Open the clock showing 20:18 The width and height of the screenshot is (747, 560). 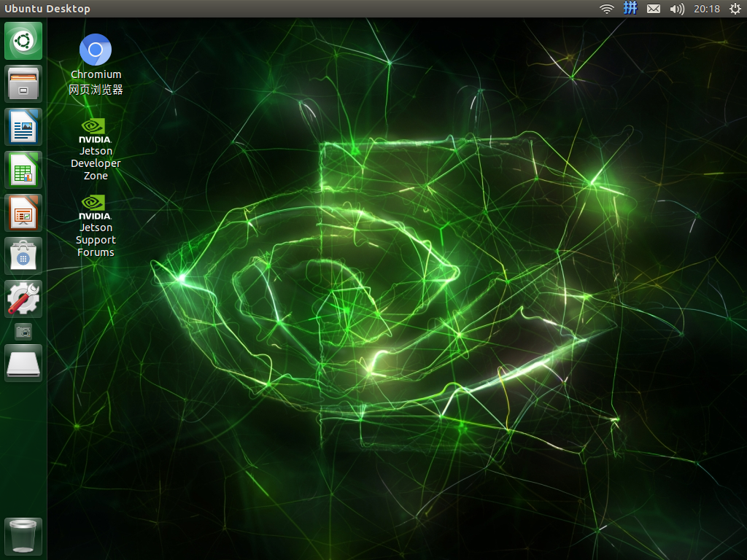point(706,9)
